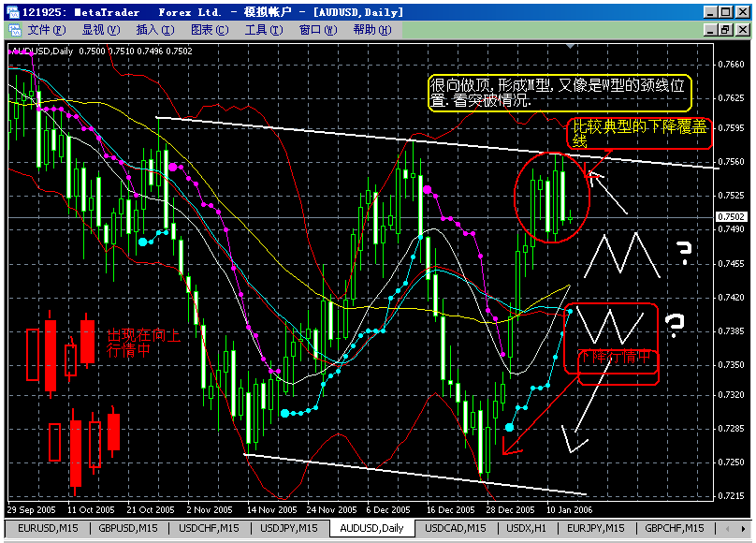Restore the inner AUDUSD chart window
This screenshot has width=756, height=543.
pos(726,30)
